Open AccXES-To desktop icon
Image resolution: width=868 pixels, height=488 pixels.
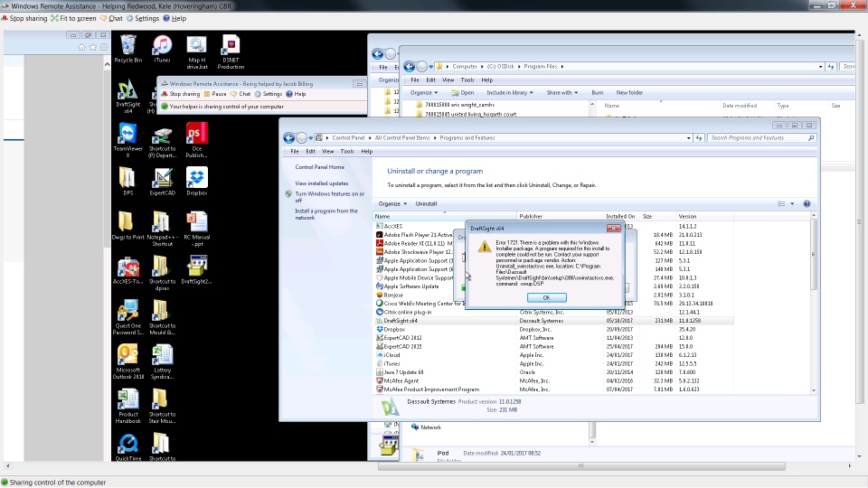click(127, 269)
